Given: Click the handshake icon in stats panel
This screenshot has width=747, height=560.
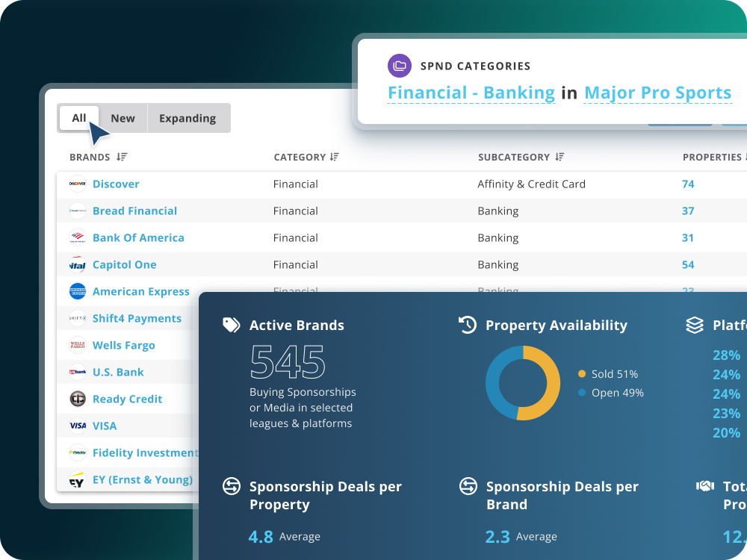Looking at the screenshot, I should coord(705,486).
